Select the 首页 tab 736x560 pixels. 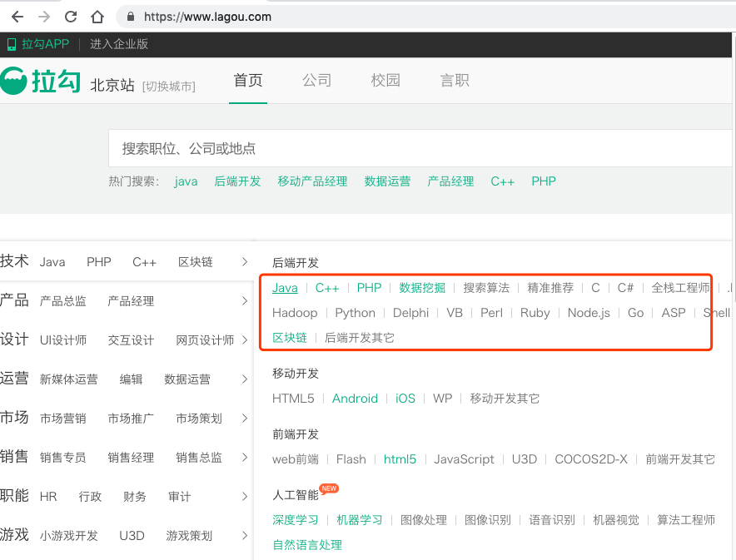pyautogui.click(x=248, y=80)
